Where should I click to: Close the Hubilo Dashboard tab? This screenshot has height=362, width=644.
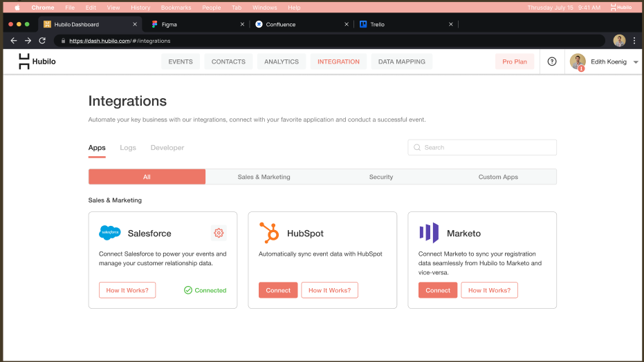135,24
